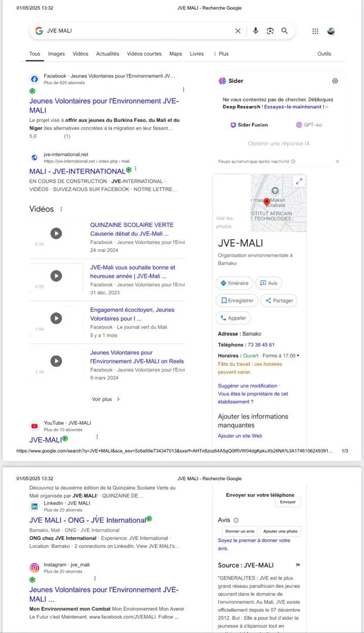Click Suggérer une modification link
This screenshot has width=364, height=633.
click(247, 386)
